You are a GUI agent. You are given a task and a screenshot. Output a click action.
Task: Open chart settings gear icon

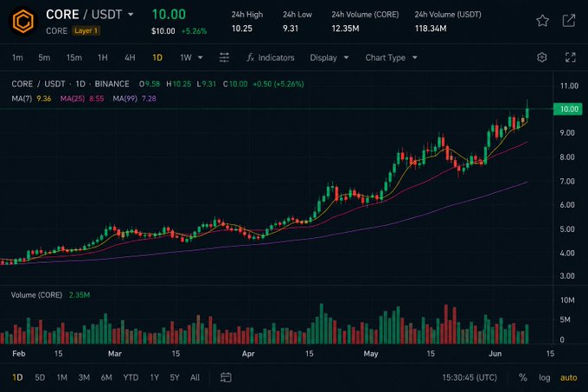tap(541, 57)
